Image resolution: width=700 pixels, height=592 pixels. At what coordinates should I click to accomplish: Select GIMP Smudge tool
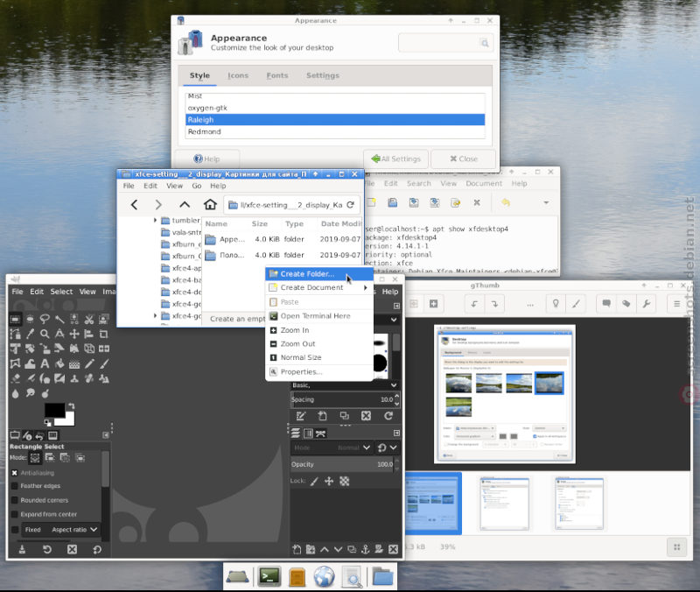pyautogui.click(x=30, y=393)
